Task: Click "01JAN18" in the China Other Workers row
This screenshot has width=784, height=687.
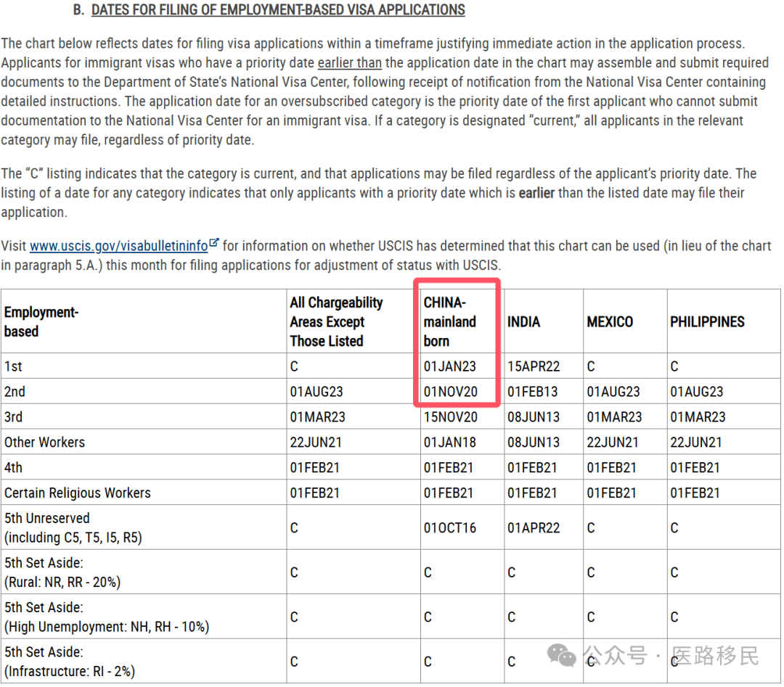Action: (449, 443)
